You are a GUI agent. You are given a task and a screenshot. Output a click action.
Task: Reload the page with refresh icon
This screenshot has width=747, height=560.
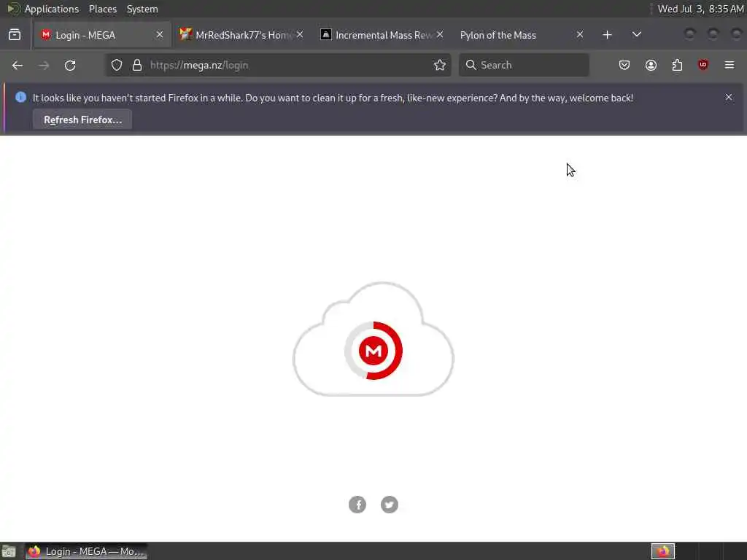click(70, 65)
